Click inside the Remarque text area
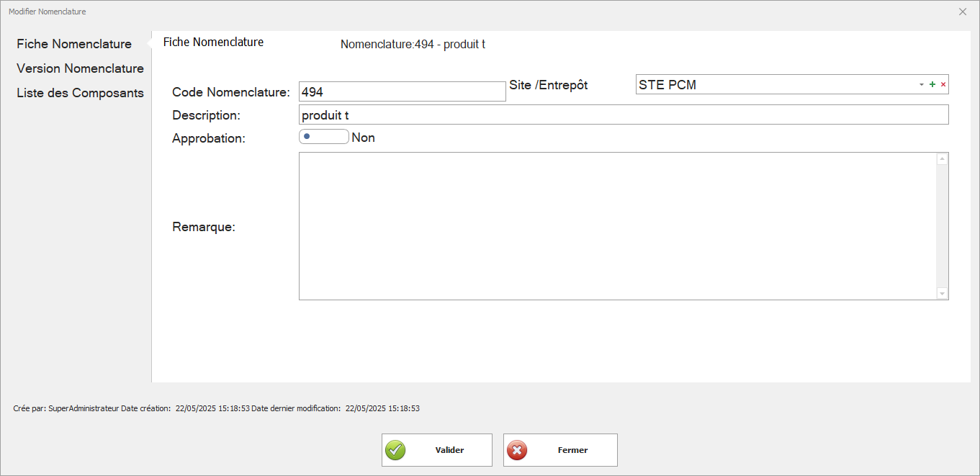 point(617,226)
